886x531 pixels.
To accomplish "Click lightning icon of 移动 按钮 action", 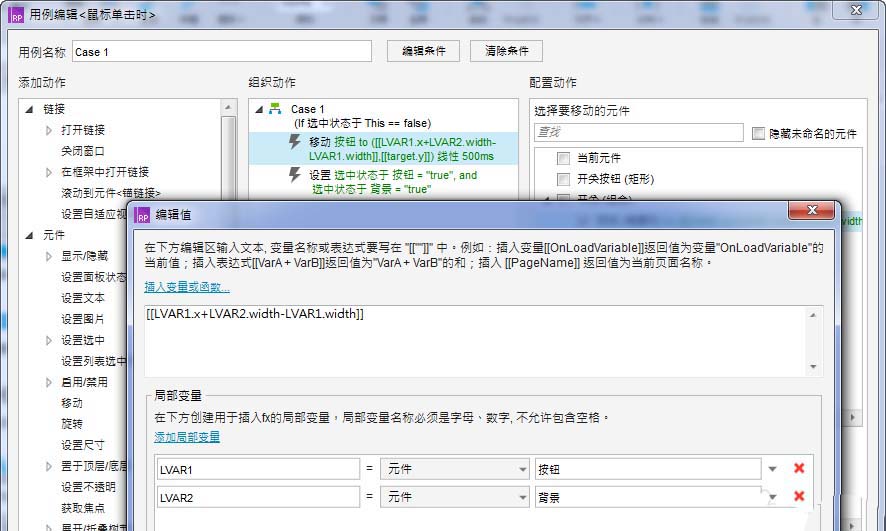I will [x=295, y=142].
